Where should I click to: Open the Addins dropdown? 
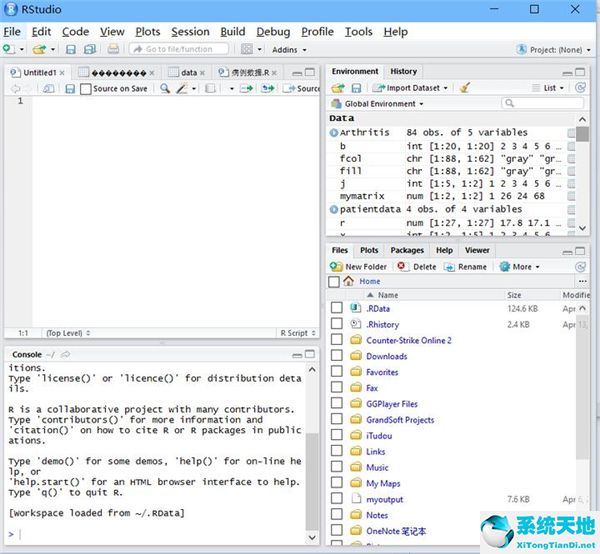point(289,50)
